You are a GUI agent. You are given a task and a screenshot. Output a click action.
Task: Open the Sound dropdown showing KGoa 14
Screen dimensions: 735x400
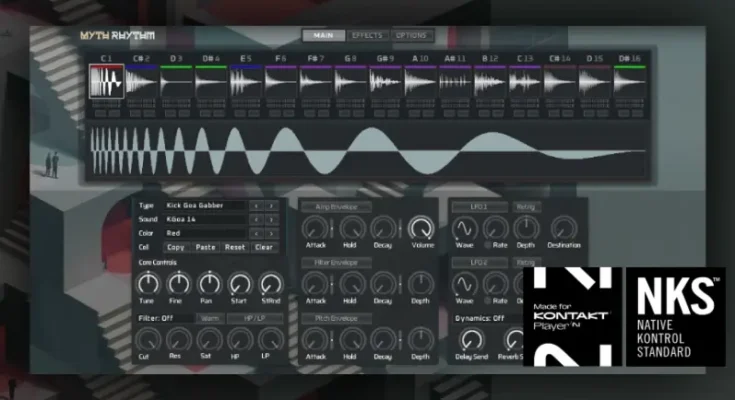[205, 218]
